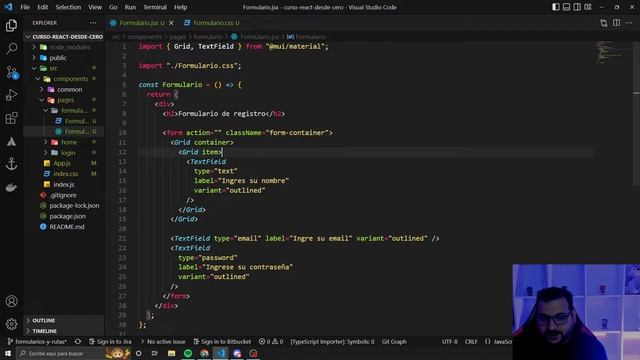Open Chrome from the taskbar
Image resolution: width=640 pixels, height=360 pixels.
pyautogui.click(x=204, y=353)
